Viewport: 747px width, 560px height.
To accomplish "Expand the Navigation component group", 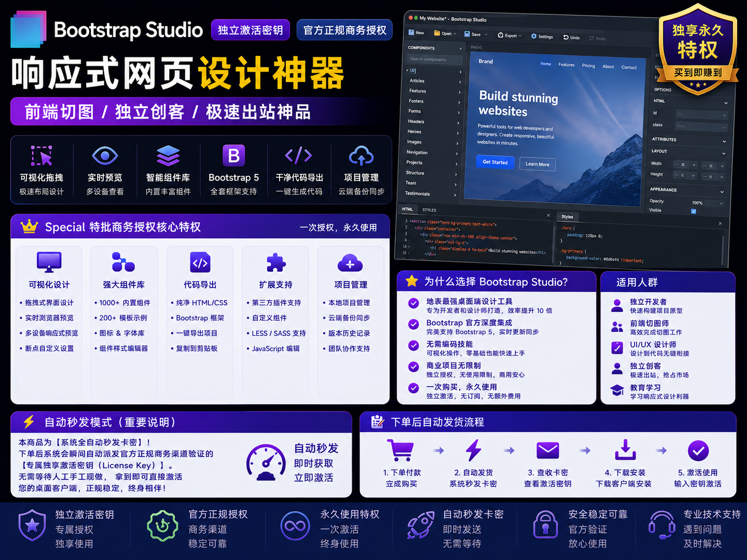I will click(457, 153).
